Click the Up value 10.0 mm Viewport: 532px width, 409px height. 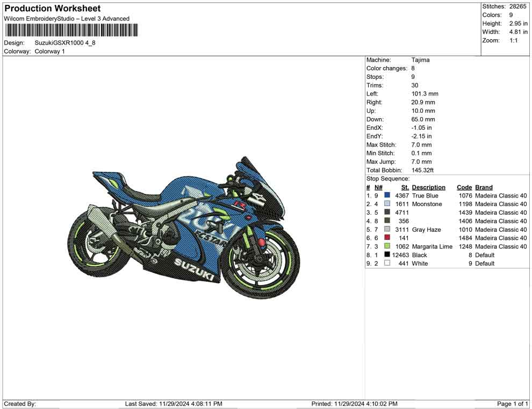(423, 111)
